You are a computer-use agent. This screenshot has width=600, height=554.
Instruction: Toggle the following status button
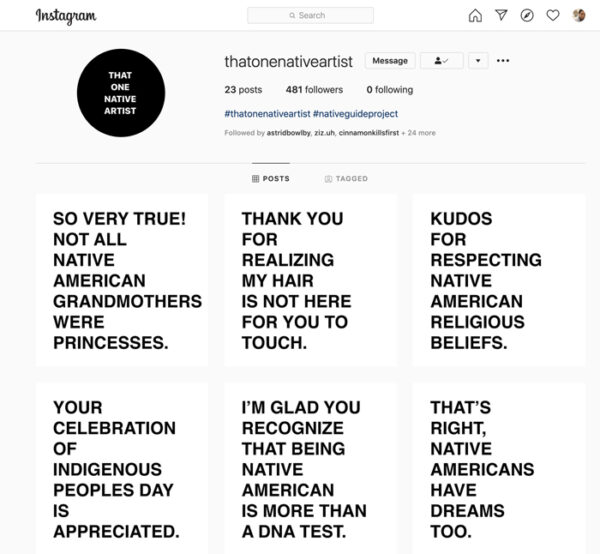point(440,61)
